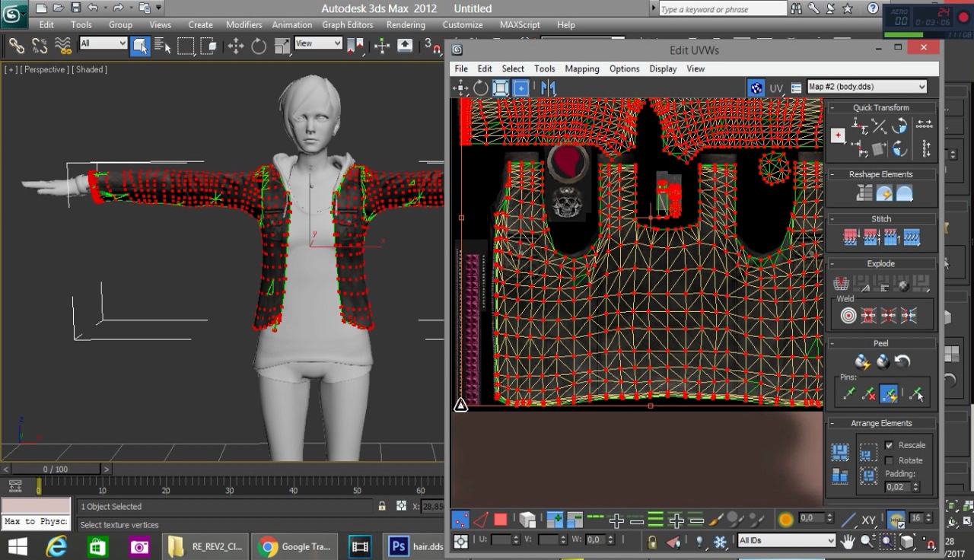Toggle the highlighted Auto Pin Moved Vertices button
Viewport: 974px width, 560px height.
coord(888,394)
